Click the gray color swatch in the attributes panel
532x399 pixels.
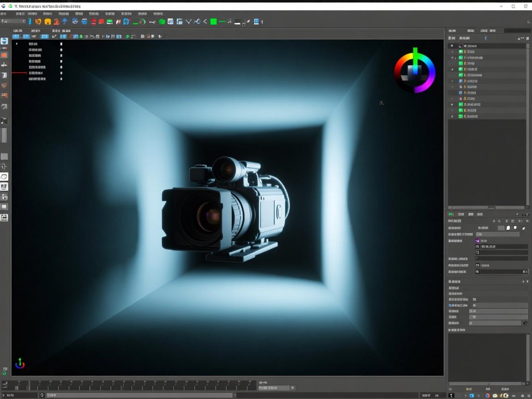(x=501, y=228)
